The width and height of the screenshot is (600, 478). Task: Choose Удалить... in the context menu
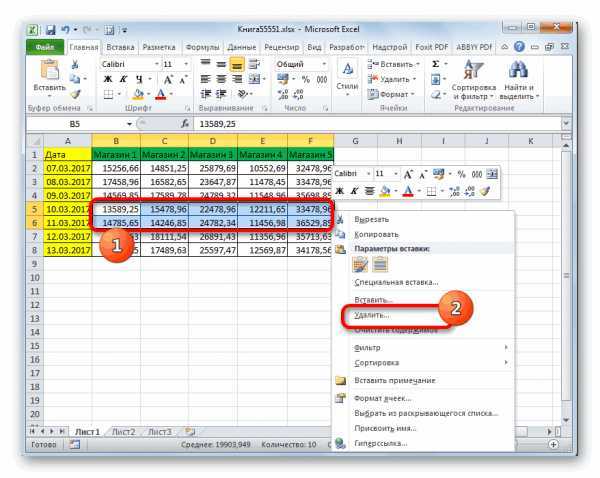coord(372,315)
